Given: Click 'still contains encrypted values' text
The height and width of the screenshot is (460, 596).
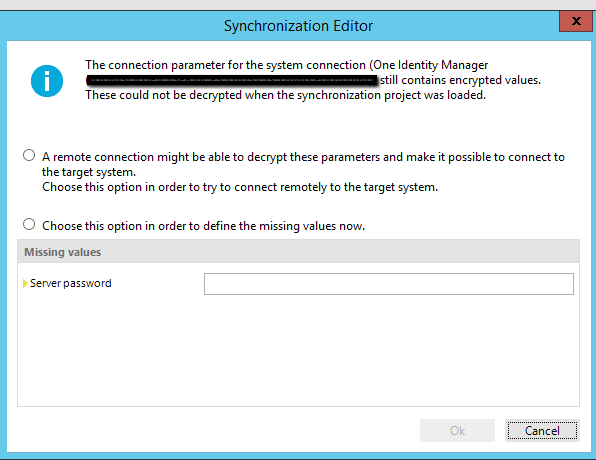Looking at the screenshot, I should pos(460,80).
